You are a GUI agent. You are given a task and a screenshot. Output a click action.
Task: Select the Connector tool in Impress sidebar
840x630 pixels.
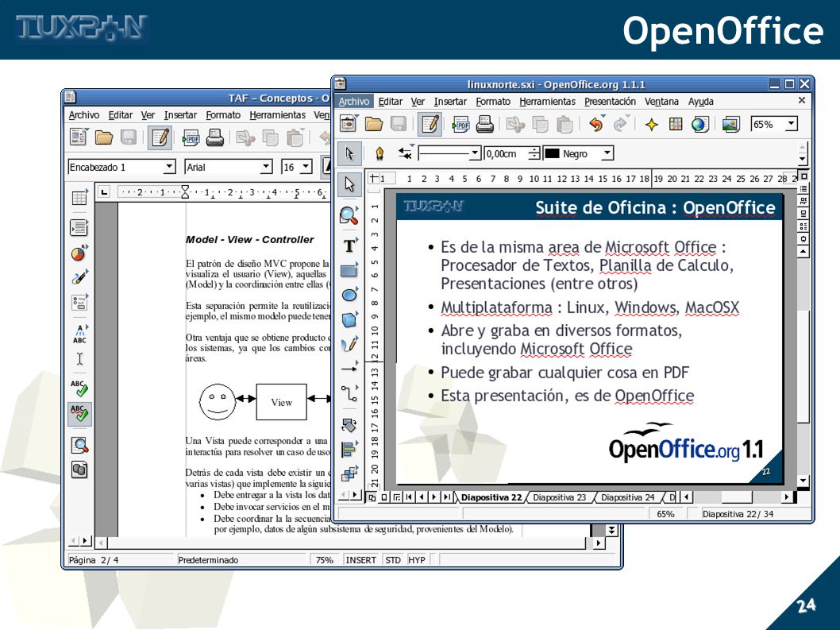point(349,393)
